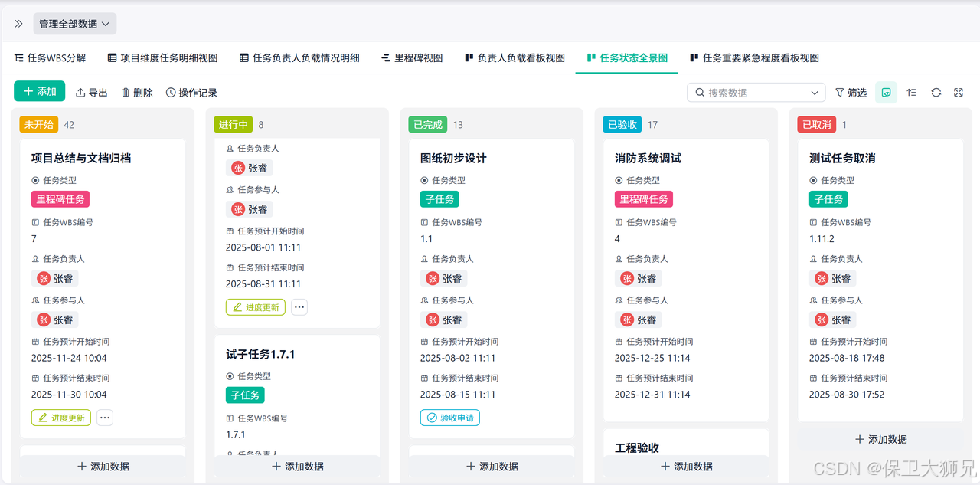980x485 pixels.
Task: Open 操作记录 operation log
Action: [191, 93]
